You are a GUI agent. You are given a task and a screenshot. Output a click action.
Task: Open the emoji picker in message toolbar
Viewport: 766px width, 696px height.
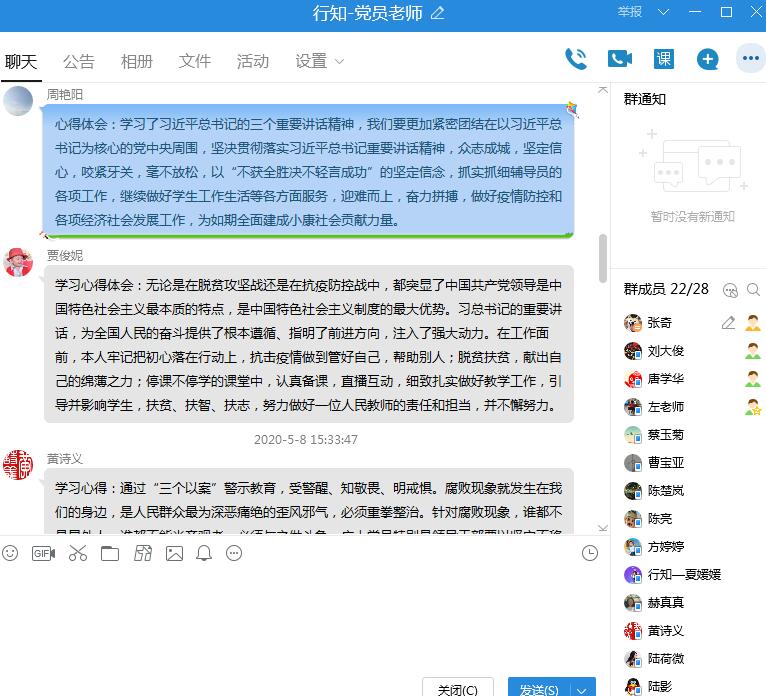coord(11,553)
